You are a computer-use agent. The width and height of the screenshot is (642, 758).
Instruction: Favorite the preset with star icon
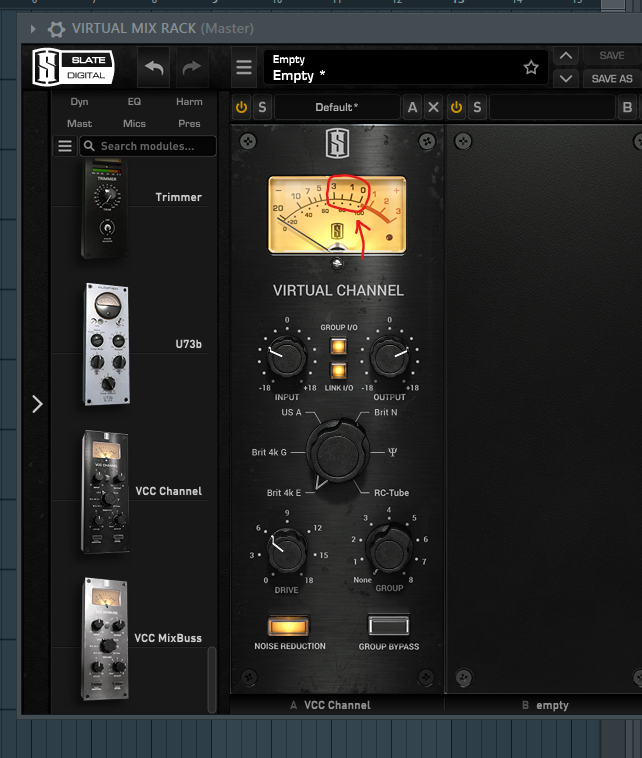coord(531,67)
